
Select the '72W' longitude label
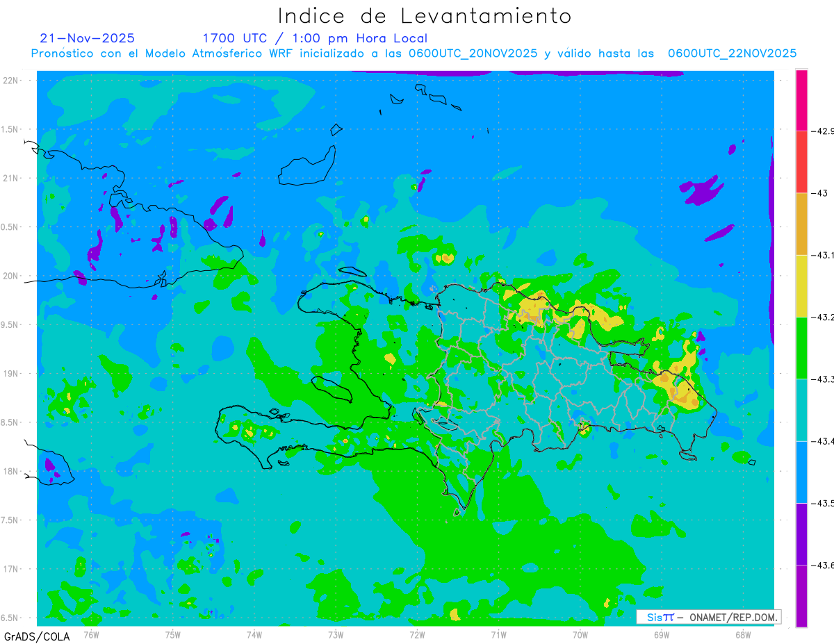point(417,634)
